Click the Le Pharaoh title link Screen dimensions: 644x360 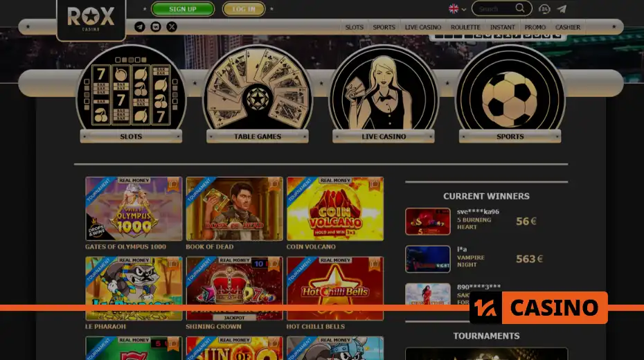coord(105,327)
